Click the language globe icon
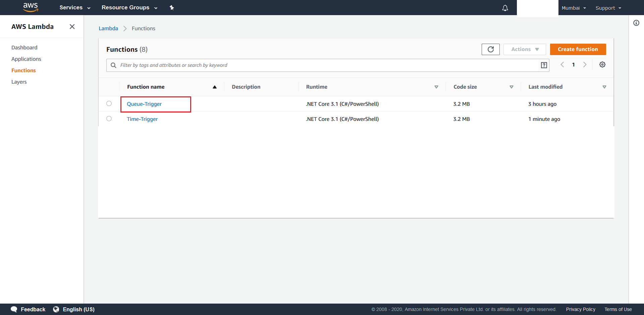This screenshot has height=315, width=644. 56,309
